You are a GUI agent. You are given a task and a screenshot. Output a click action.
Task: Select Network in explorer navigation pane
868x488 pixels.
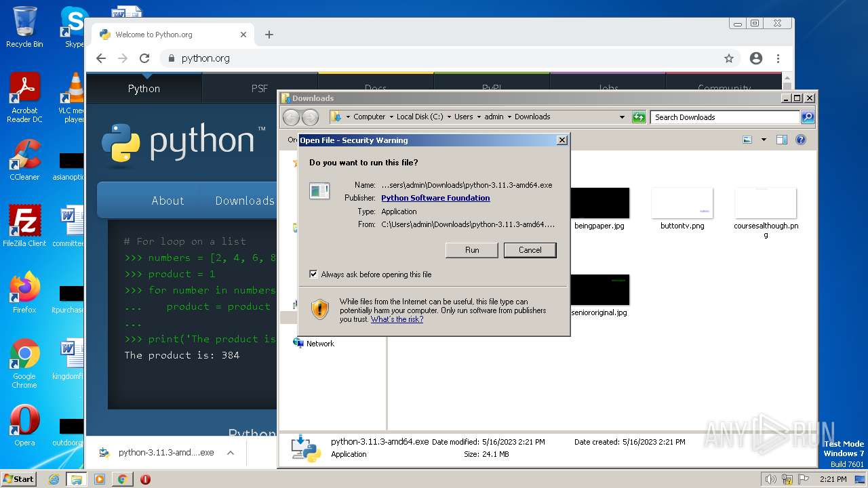tap(320, 344)
